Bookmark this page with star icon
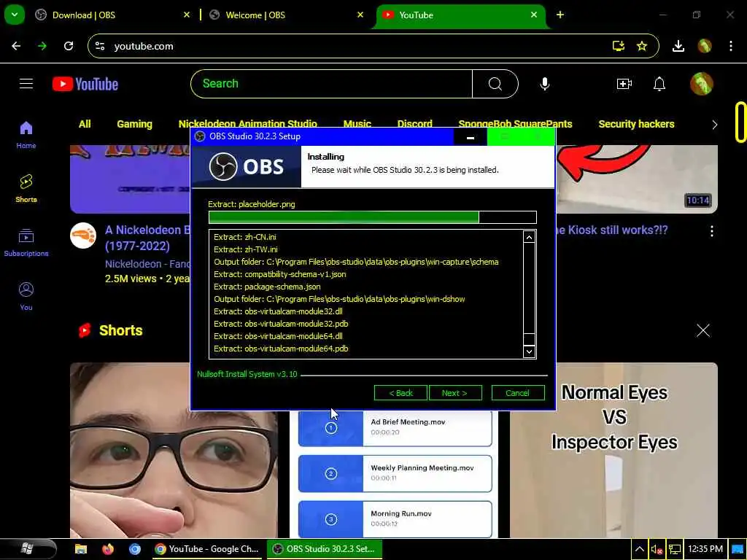 pos(642,46)
